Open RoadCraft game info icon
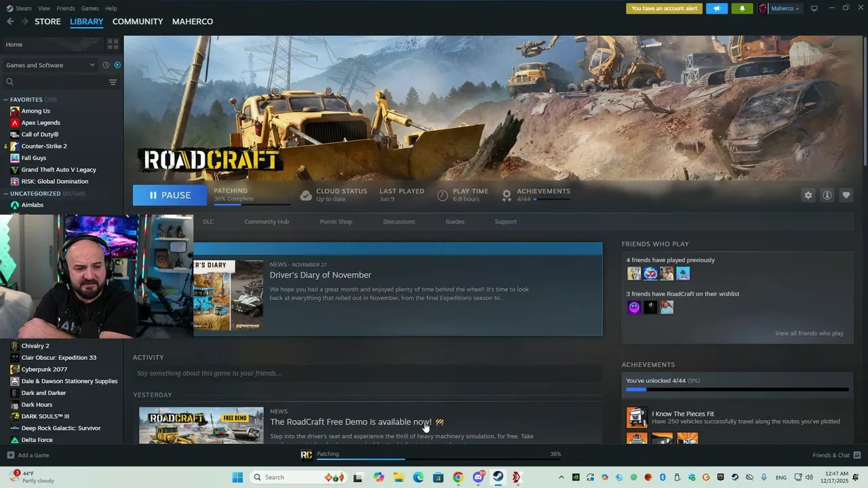 pyautogui.click(x=827, y=195)
